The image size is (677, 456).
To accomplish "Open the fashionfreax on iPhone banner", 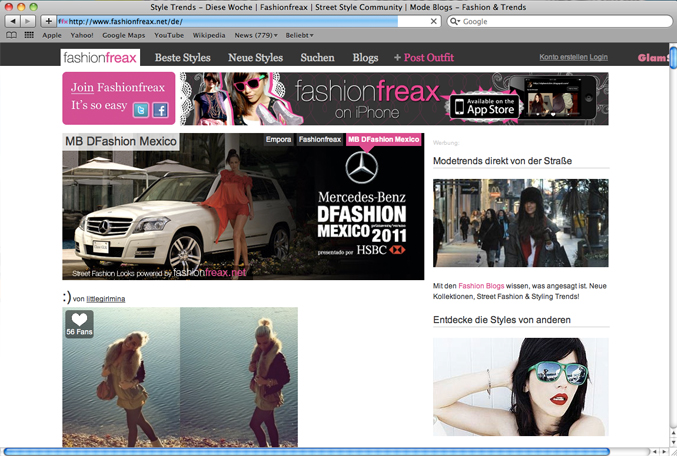I will click(x=394, y=99).
